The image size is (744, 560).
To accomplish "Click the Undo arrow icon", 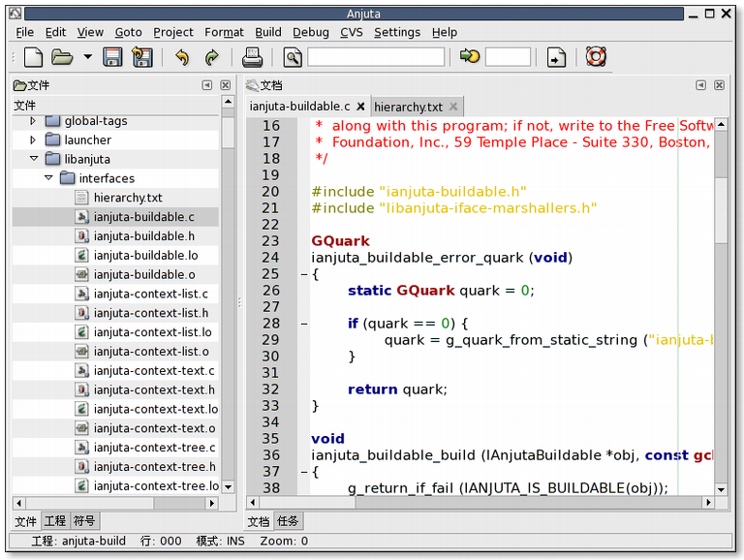I will coord(181,57).
